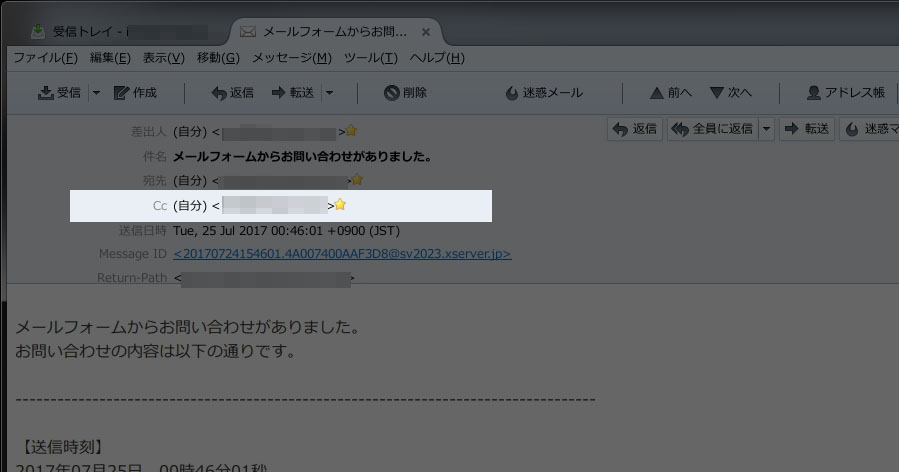The height and width of the screenshot is (472, 899).
Task: Click the star beside Cc address
Action: (x=340, y=204)
